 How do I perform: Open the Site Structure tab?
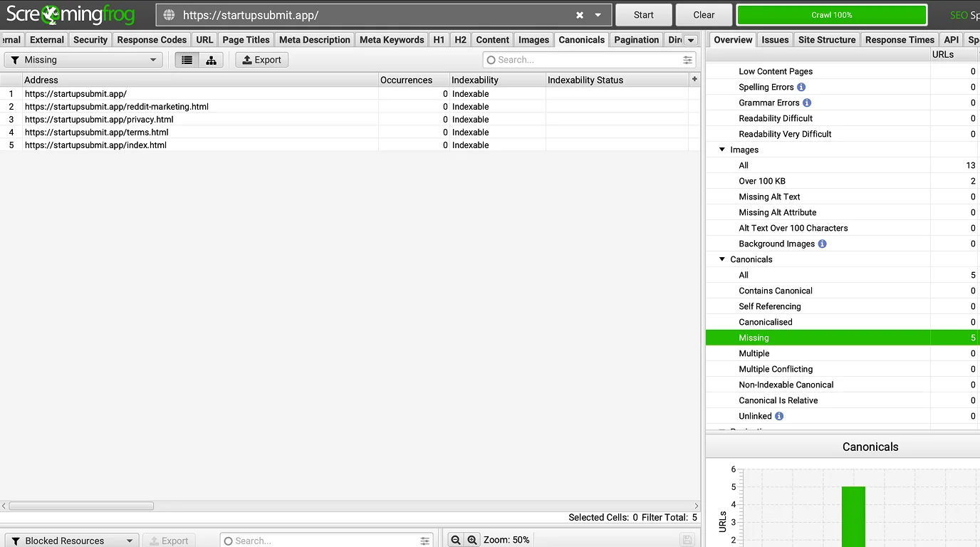pyautogui.click(x=826, y=40)
